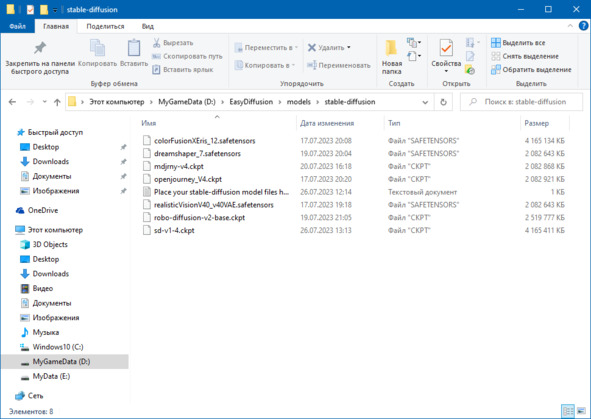Image resolution: width=591 pixels, height=419 pixels.
Task: Click the refresh icon beside address bar
Action: pyautogui.click(x=443, y=102)
